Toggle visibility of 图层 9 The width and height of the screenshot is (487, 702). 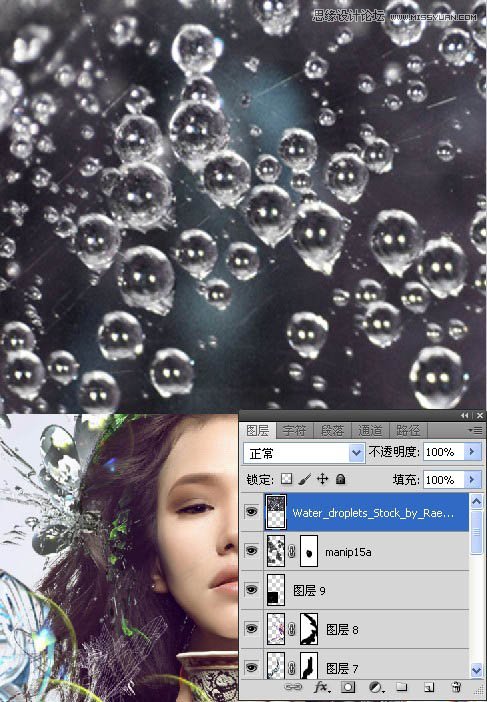tap(252, 590)
